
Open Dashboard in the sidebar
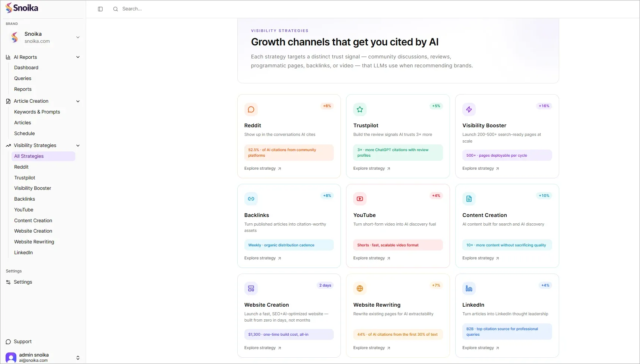26,68
